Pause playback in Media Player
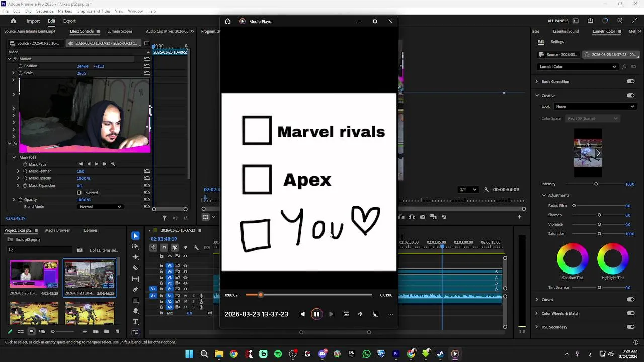 (x=316, y=314)
